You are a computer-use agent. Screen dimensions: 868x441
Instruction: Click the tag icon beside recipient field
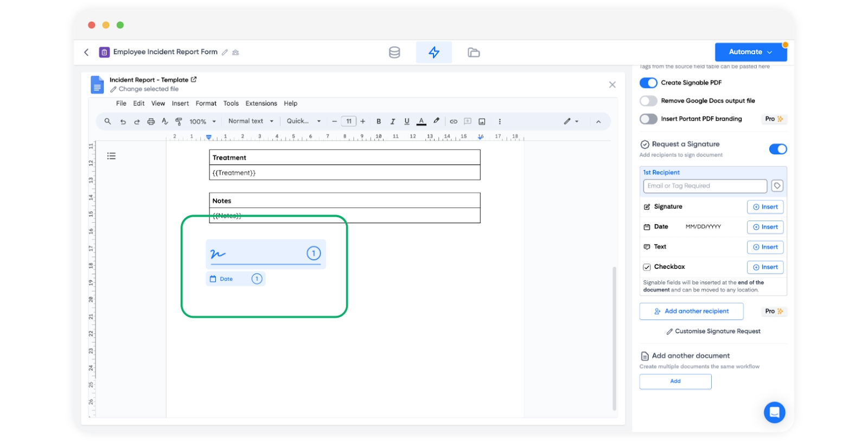point(777,186)
